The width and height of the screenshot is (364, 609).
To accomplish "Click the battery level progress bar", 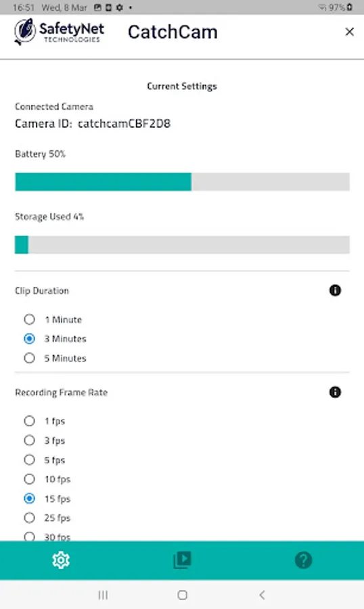I will [182, 182].
